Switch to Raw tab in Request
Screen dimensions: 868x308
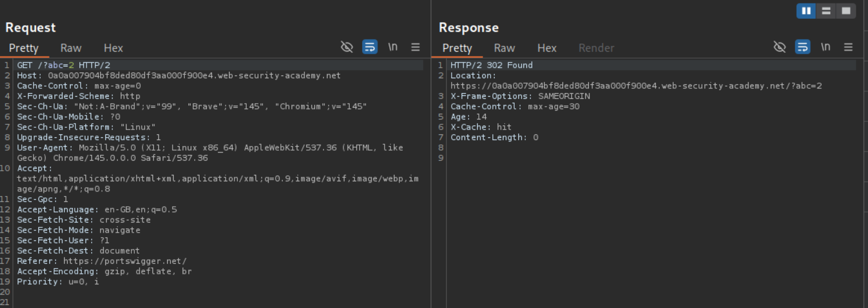click(71, 48)
